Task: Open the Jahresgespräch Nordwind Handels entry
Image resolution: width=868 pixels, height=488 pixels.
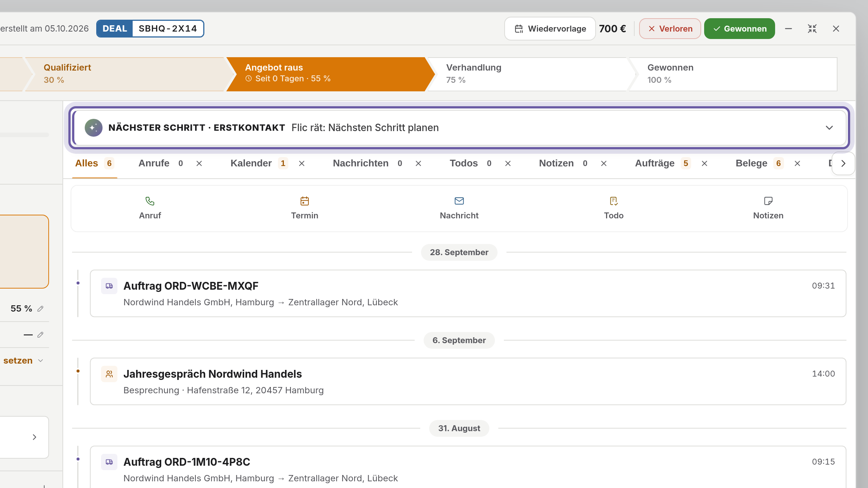Action: click(x=468, y=381)
